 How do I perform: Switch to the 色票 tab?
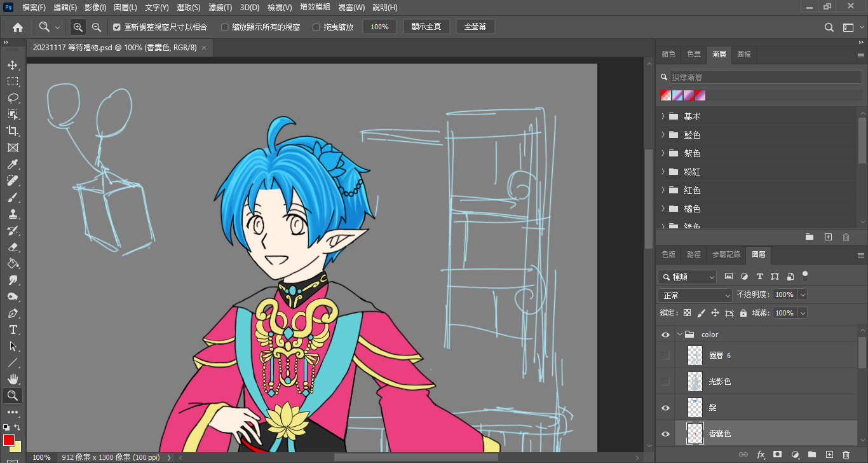(x=694, y=55)
